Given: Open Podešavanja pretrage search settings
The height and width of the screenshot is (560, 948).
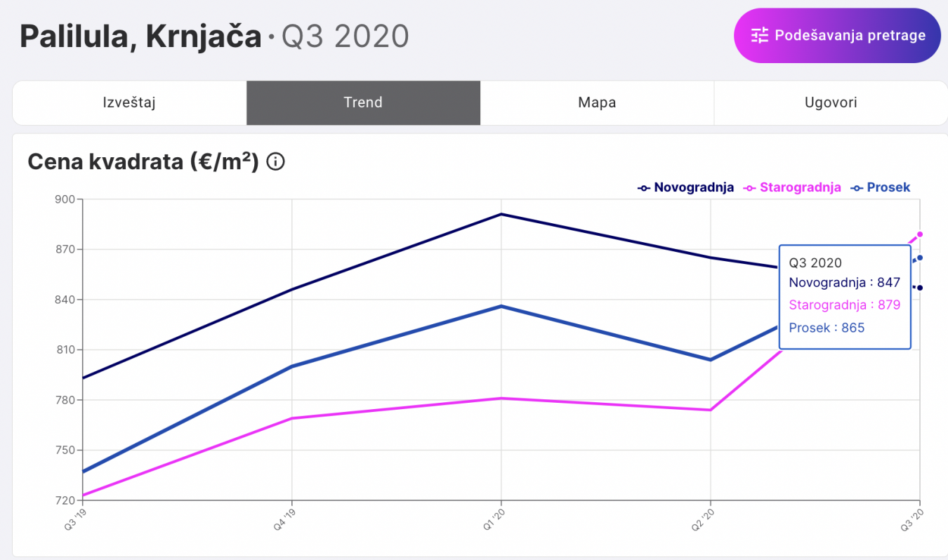Looking at the screenshot, I should coord(837,35).
